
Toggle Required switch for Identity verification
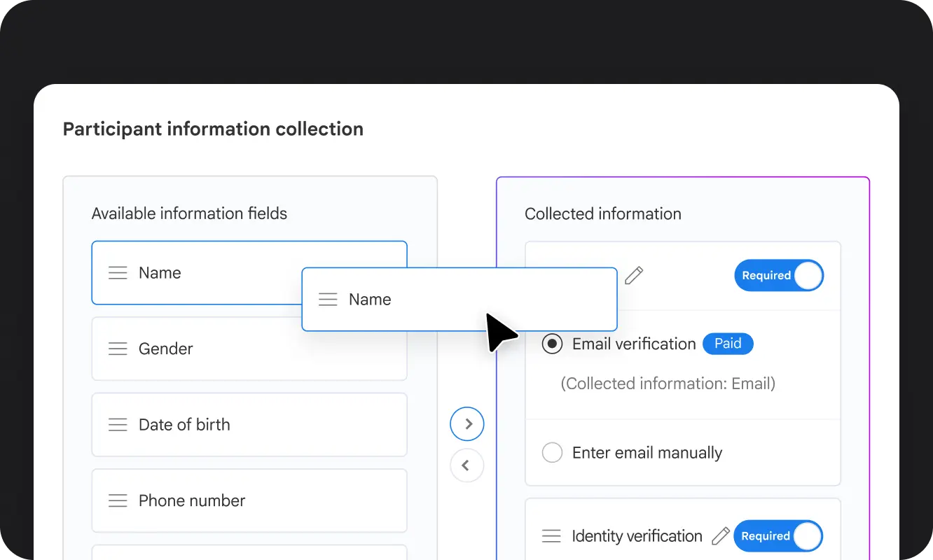tap(778, 536)
